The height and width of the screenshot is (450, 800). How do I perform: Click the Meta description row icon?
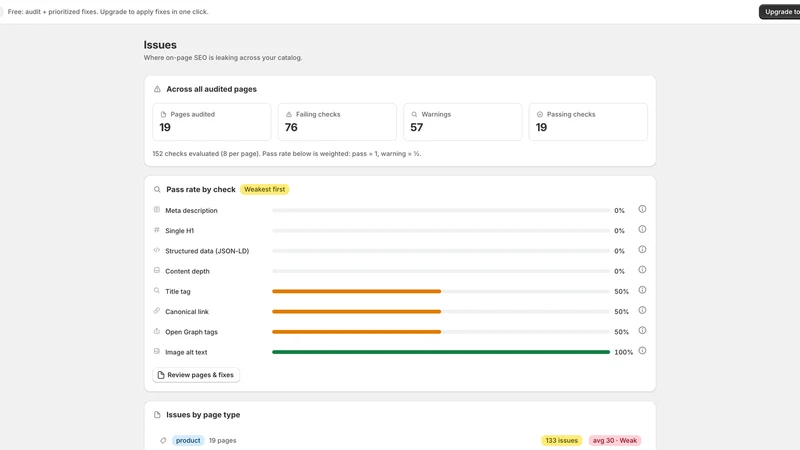157,210
